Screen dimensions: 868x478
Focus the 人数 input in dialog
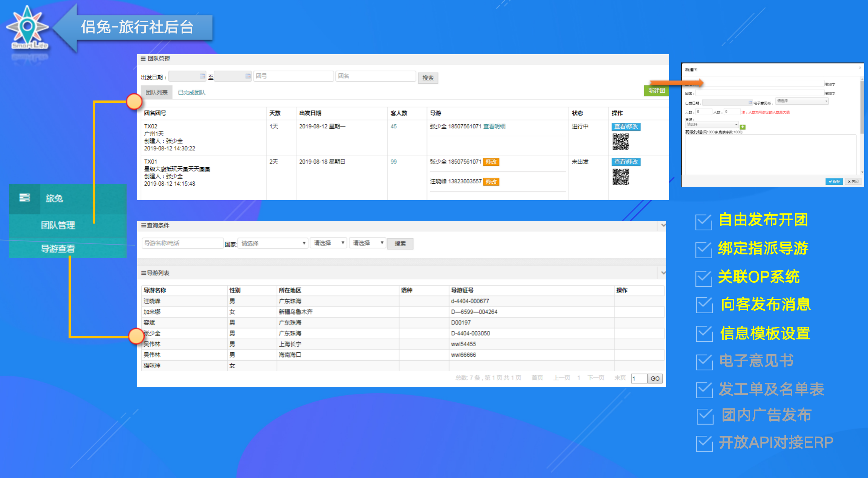tap(732, 112)
